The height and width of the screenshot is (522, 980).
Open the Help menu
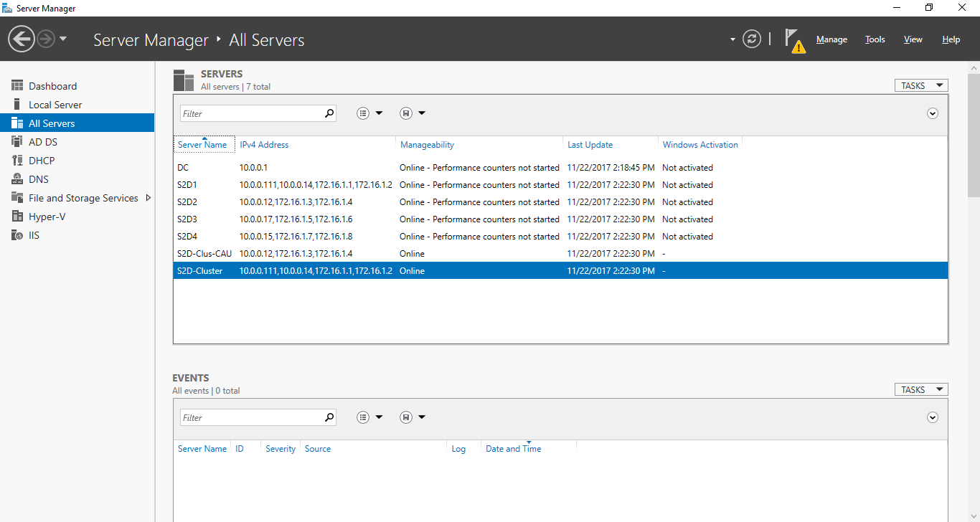(x=951, y=39)
